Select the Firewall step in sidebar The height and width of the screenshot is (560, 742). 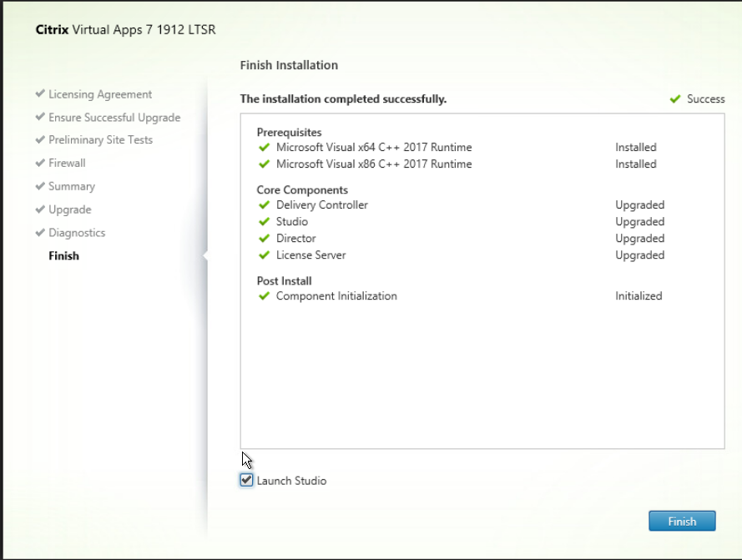pos(68,163)
